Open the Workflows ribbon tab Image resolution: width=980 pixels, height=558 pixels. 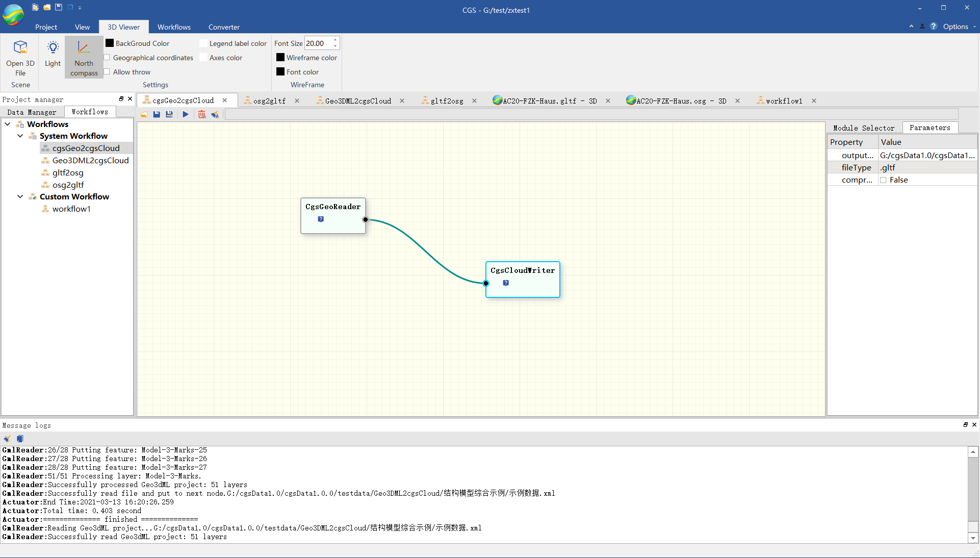(x=174, y=27)
